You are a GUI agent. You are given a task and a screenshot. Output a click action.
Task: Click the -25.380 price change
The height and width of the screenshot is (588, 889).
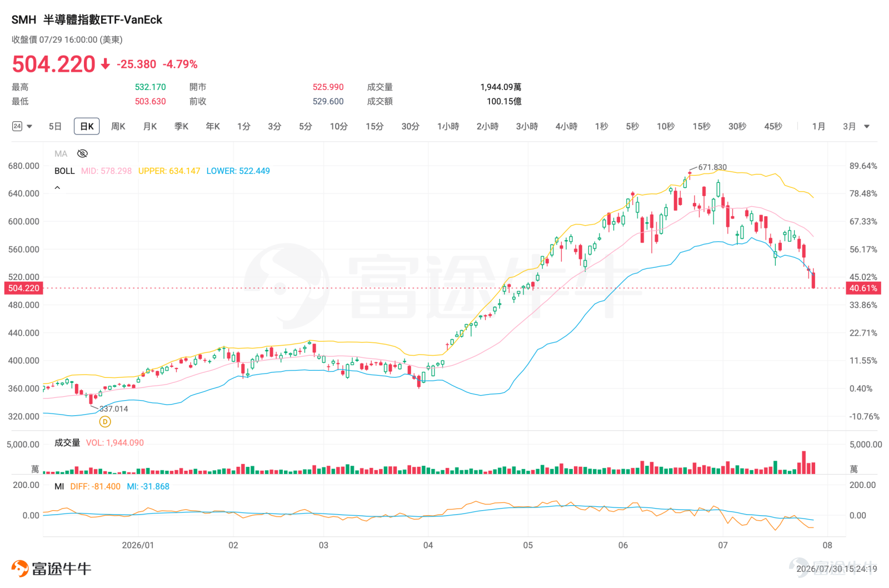point(137,64)
